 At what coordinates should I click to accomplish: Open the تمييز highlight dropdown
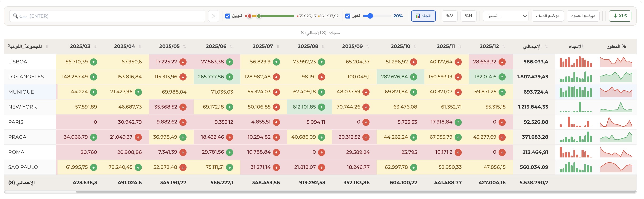pyautogui.click(x=505, y=16)
